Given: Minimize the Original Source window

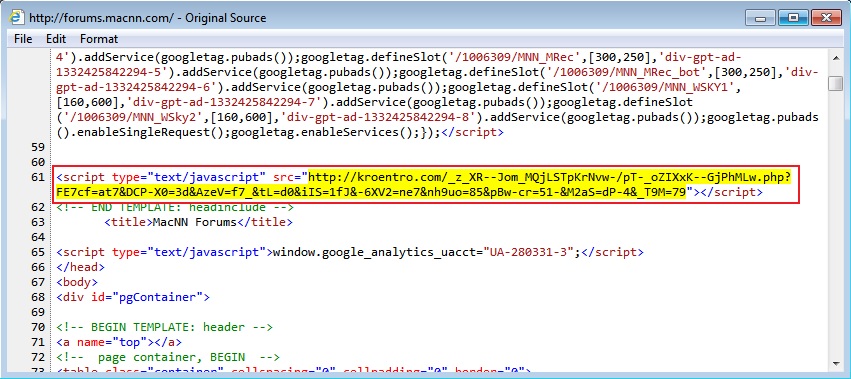Looking at the screenshot, I should pos(760,18).
